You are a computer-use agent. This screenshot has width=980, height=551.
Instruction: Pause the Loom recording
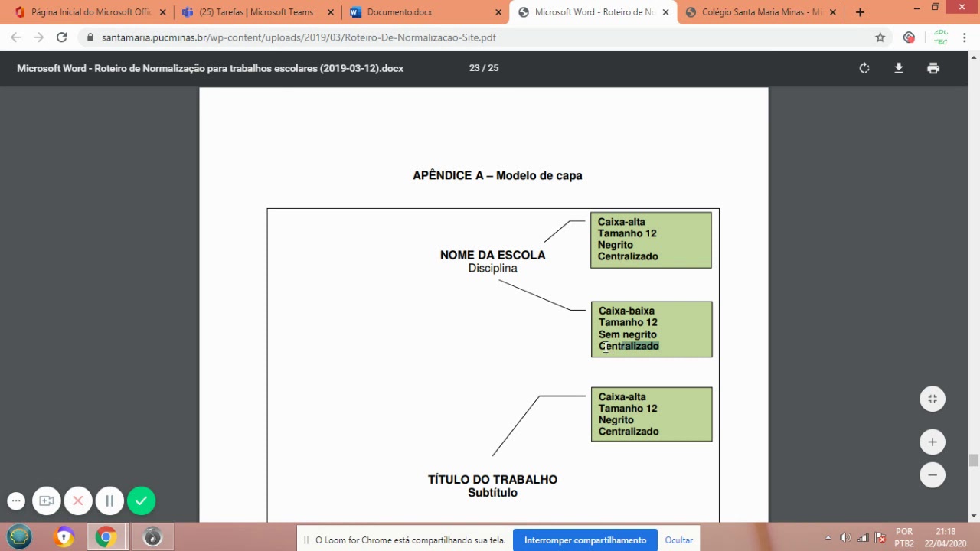click(x=109, y=501)
